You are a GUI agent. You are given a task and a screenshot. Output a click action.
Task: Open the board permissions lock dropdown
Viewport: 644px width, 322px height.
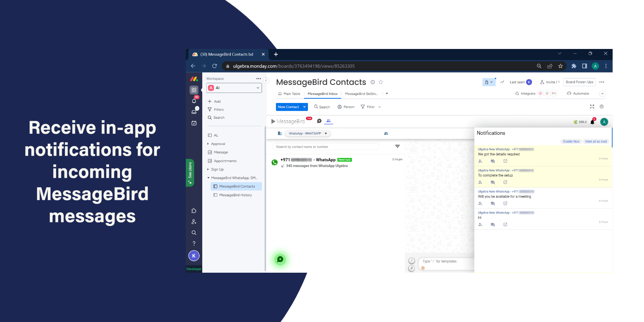coord(489,82)
